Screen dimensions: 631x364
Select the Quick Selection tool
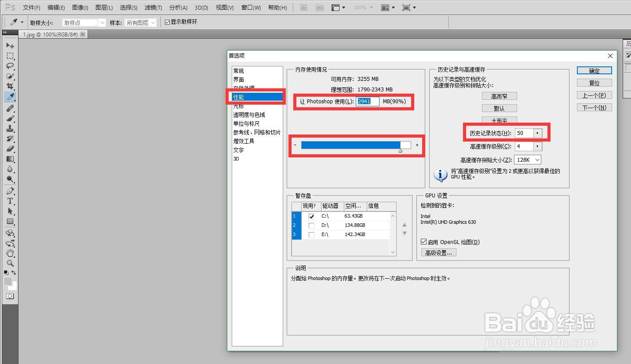click(10, 76)
